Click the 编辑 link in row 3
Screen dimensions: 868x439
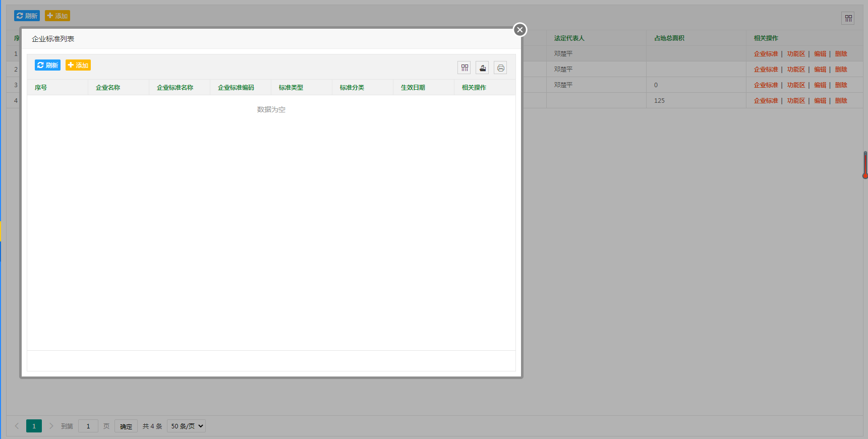(820, 85)
